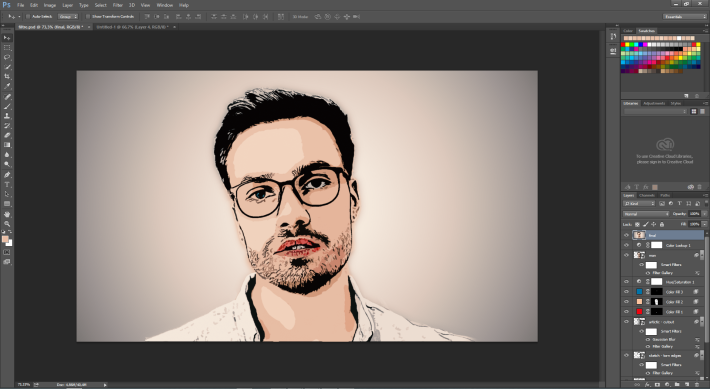Toggle visibility of Hue/Saturation 1 layer
Image resolution: width=710 pixels, height=389 pixels.
tap(626, 282)
